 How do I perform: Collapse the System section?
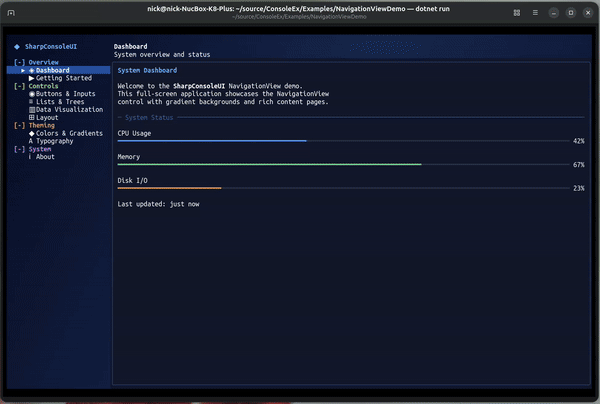(x=20, y=149)
